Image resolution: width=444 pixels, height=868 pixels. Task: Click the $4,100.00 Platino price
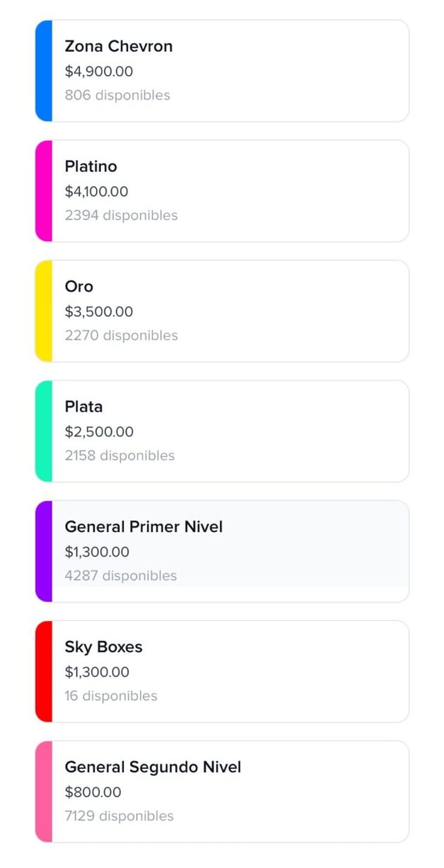pos(97,192)
